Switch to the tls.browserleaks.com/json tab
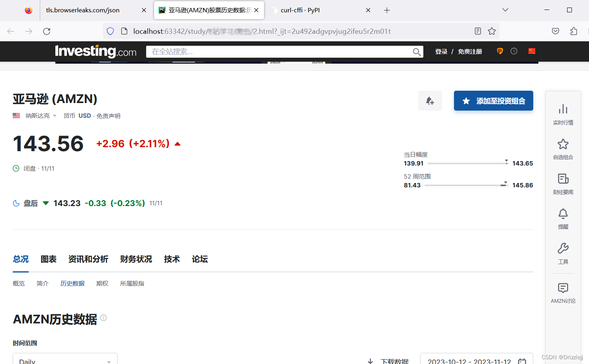This screenshot has width=589, height=364. 82,10
